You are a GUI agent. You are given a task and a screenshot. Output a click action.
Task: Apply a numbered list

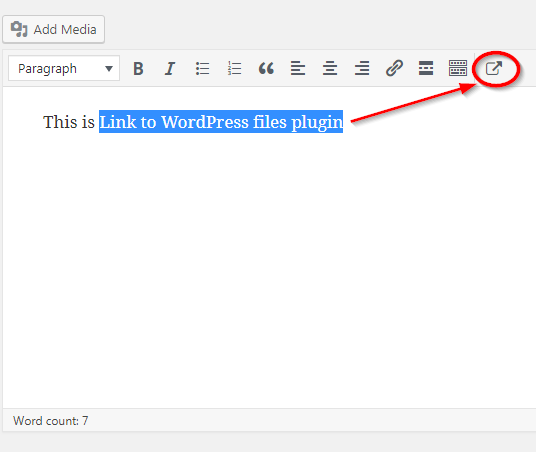point(234,69)
